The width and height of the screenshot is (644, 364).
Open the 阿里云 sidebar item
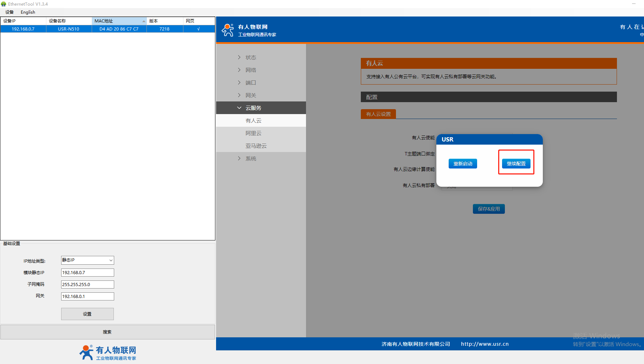261,133
